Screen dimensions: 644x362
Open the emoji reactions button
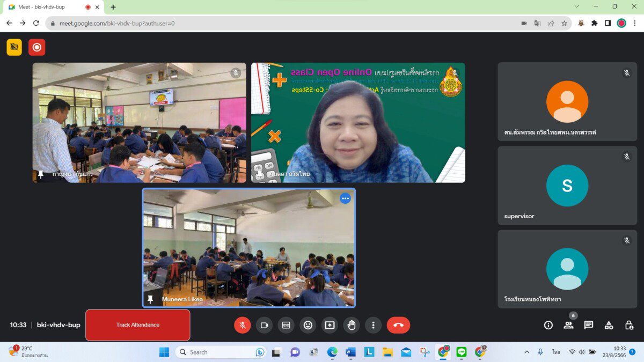308,325
